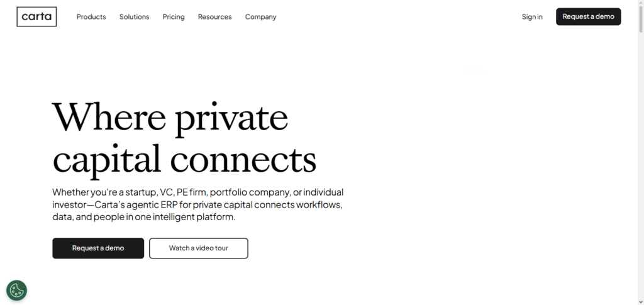
Task: Open the Resources dropdown
Action: [x=214, y=17]
